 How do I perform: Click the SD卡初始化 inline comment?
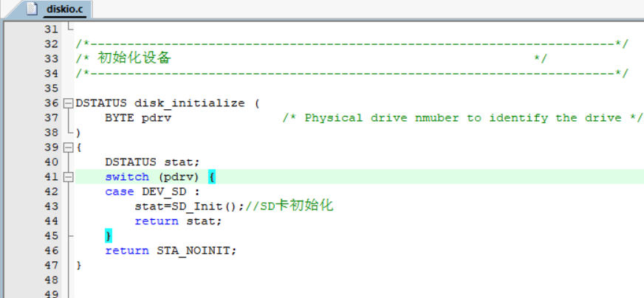[x=296, y=206]
